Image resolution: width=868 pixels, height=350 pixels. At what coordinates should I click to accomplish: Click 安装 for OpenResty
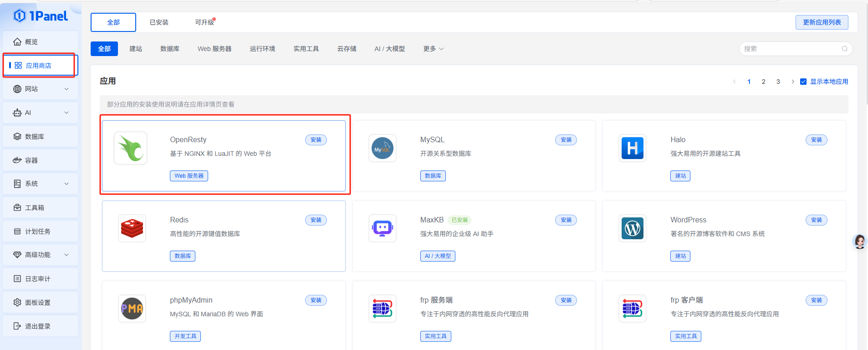tap(316, 140)
